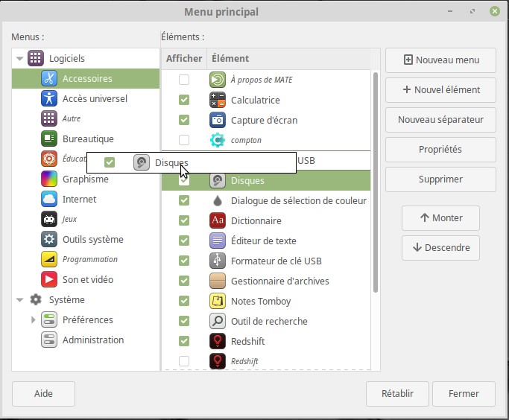Uncheck the Calculatrice display checkbox
Viewport: 509px width, 420px height.
pyautogui.click(x=184, y=100)
